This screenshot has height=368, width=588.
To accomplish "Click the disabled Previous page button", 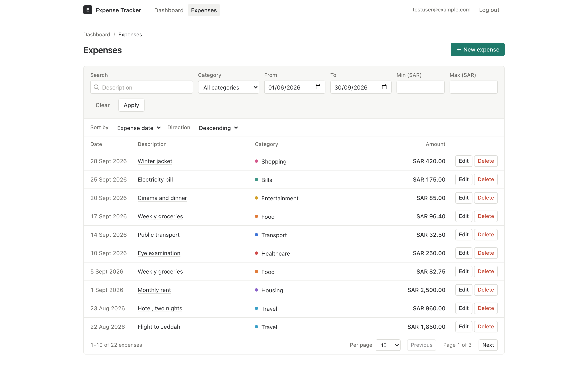I will pyautogui.click(x=421, y=345).
